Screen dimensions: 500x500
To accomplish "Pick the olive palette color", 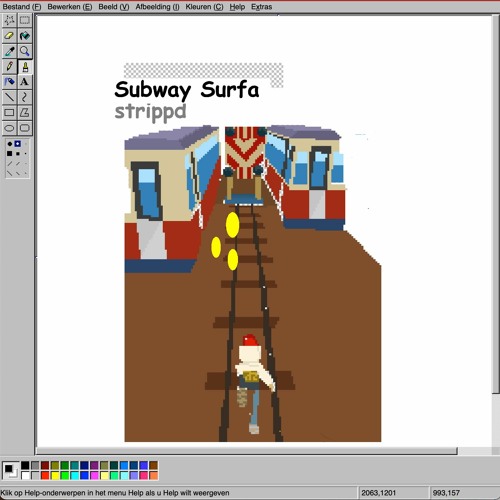I will click(55, 465).
